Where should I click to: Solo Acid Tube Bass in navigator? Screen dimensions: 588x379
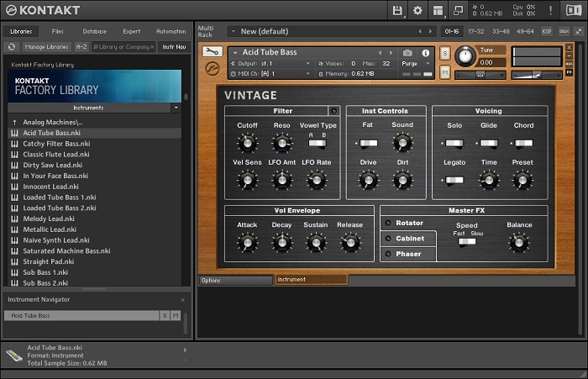click(x=165, y=316)
